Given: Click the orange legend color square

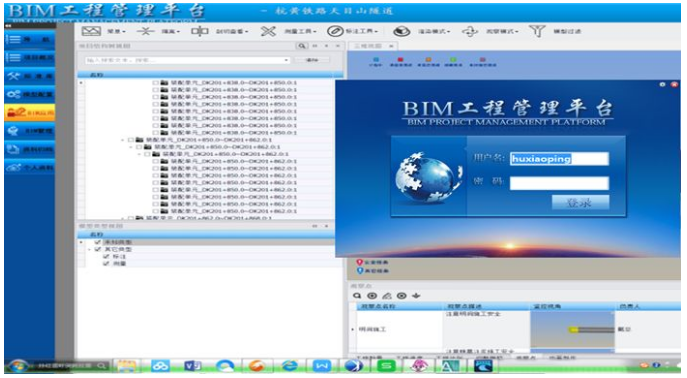Looking at the screenshot, I should [x=428, y=59].
